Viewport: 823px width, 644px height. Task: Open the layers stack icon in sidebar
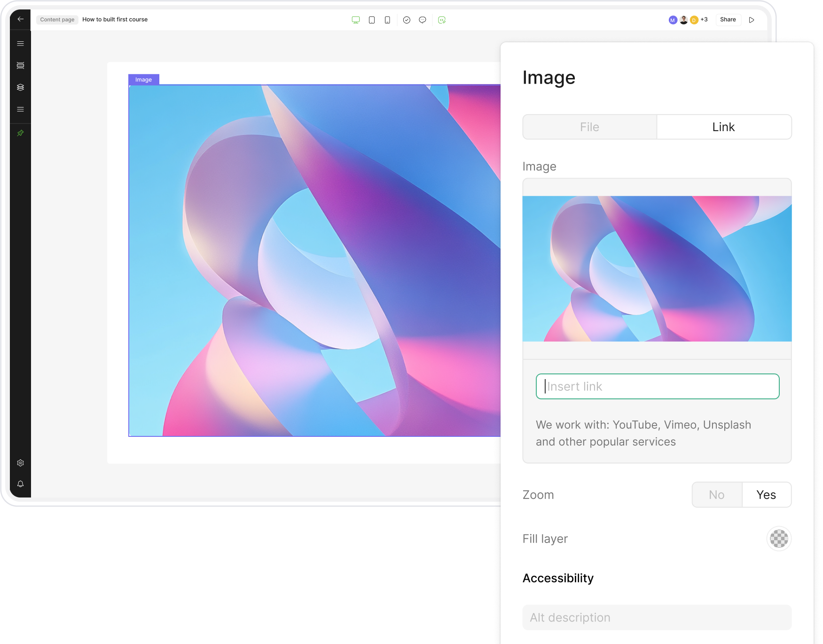click(20, 87)
